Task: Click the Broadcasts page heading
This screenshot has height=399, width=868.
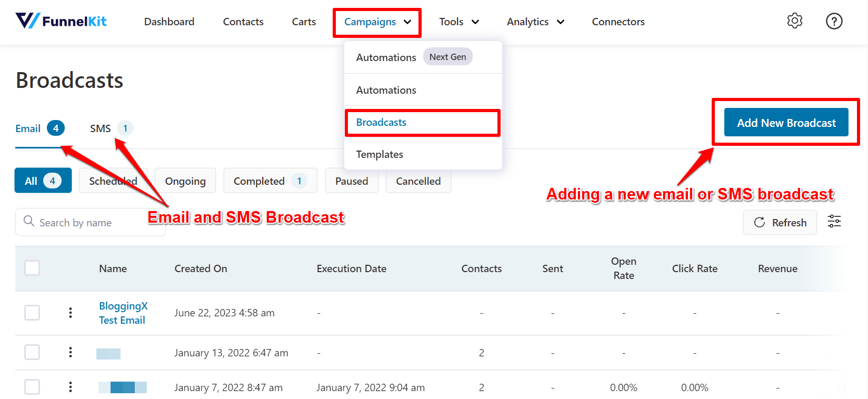Action: [69, 80]
